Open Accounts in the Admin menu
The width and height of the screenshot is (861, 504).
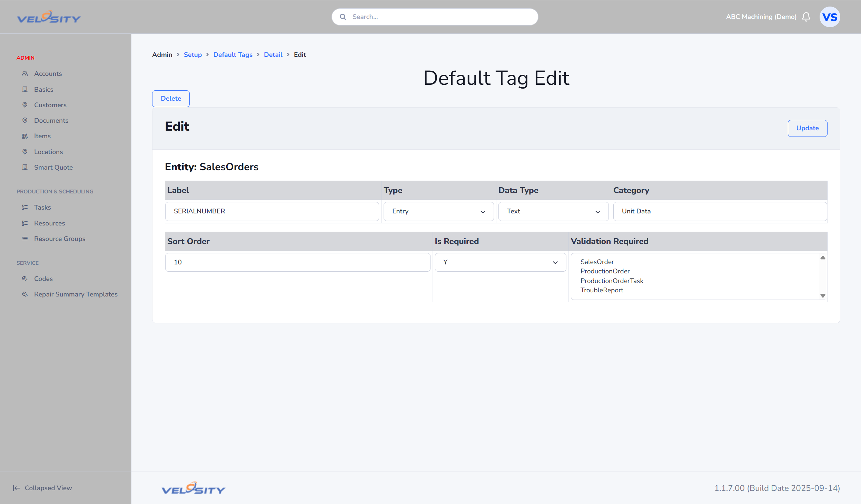(48, 74)
